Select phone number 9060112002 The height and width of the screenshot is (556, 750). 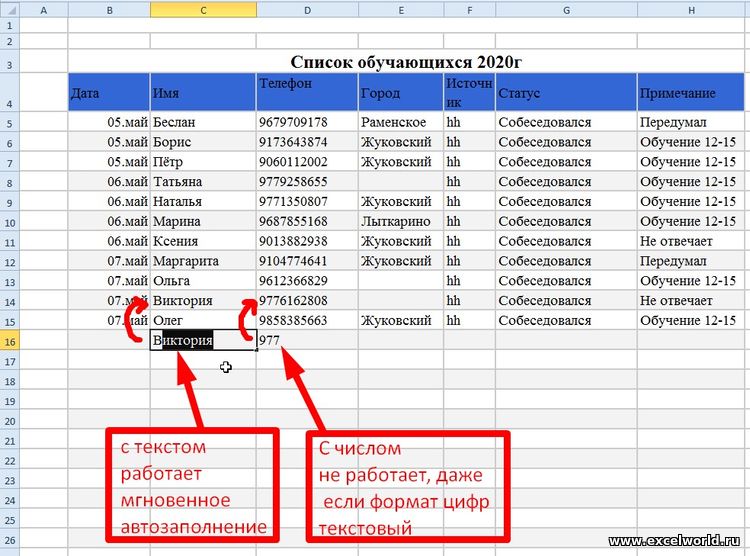(x=307, y=162)
